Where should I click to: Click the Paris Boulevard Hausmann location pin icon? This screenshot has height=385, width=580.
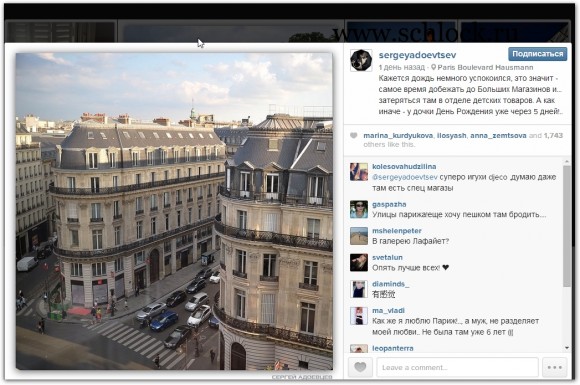point(434,67)
